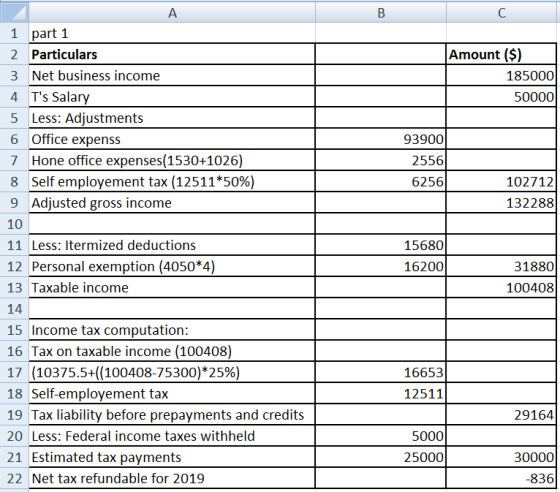Select the 132288 amount cell
The width and height of the screenshot is (560, 492).
501,203
